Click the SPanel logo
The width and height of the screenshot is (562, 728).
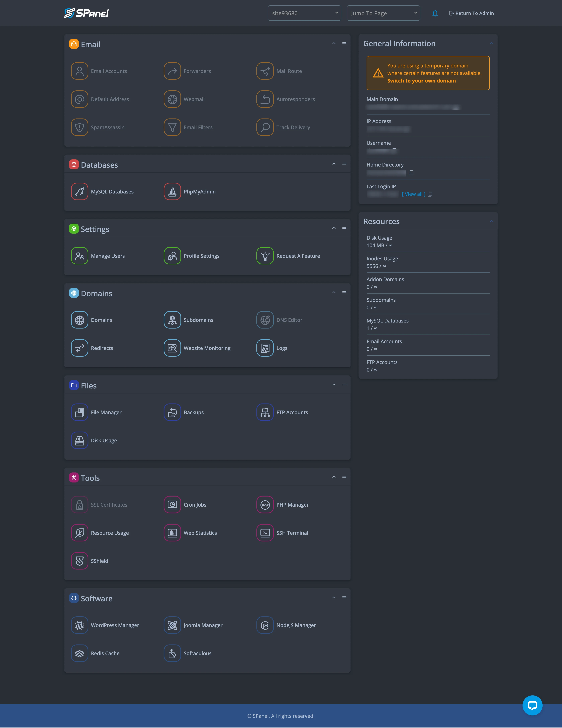[x=86, y=13]
